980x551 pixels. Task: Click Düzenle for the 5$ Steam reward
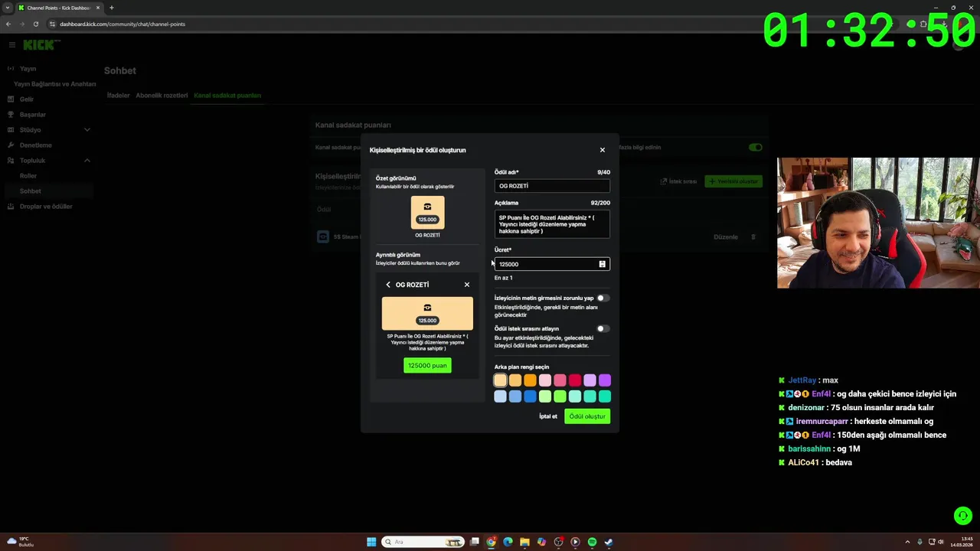click(x=726, y=237)
